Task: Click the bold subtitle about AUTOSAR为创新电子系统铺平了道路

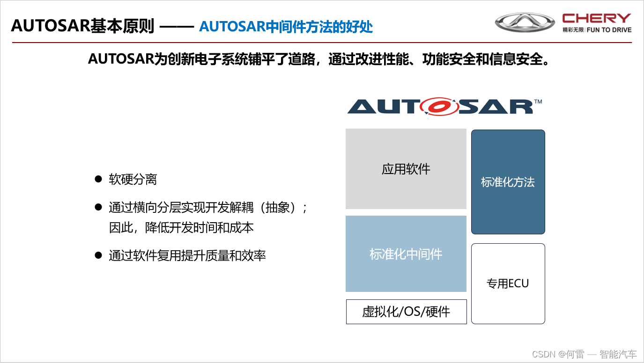Action: [318, 60]
